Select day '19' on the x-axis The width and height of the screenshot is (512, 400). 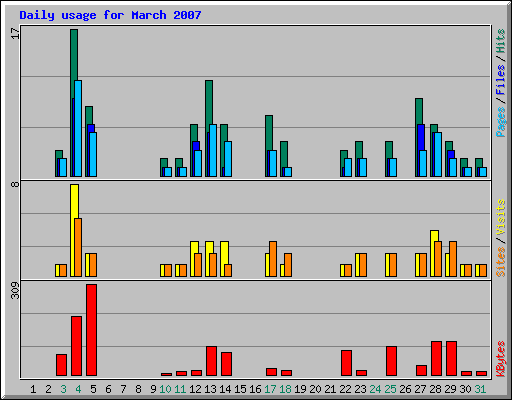(300, 389)
